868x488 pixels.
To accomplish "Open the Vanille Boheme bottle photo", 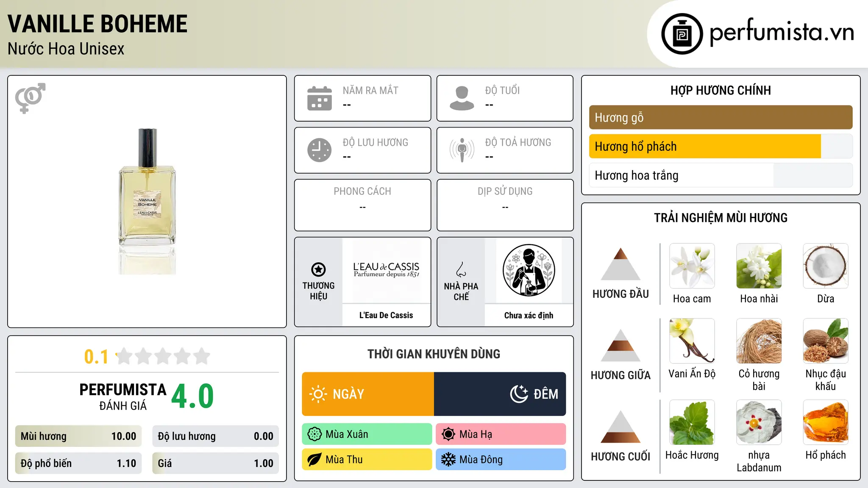I will (x=147, y=201).
